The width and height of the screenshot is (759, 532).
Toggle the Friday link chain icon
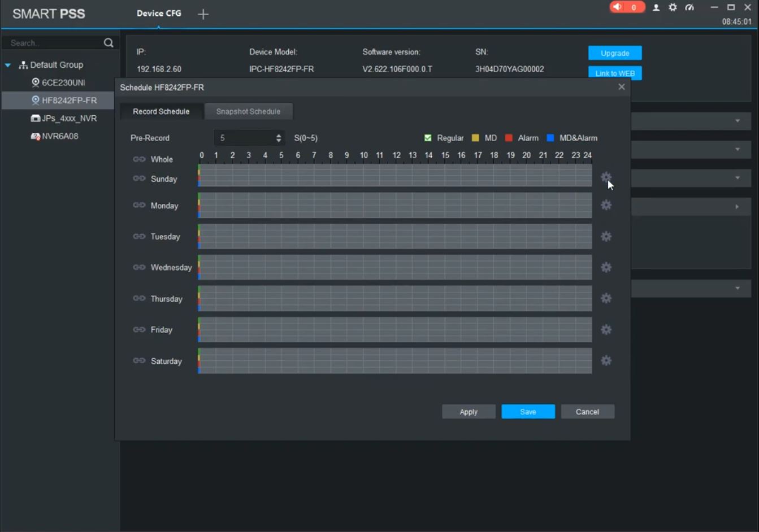(x=139, y=329)
